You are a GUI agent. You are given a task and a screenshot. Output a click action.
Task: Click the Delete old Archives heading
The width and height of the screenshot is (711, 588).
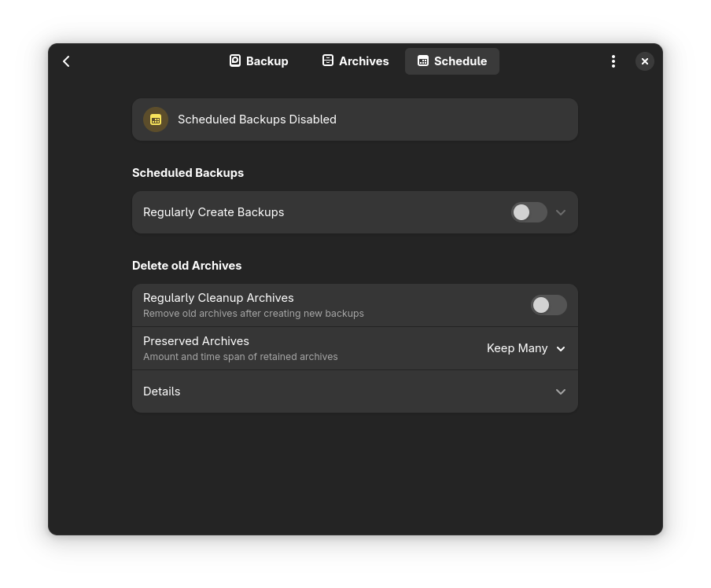(187, 266)
